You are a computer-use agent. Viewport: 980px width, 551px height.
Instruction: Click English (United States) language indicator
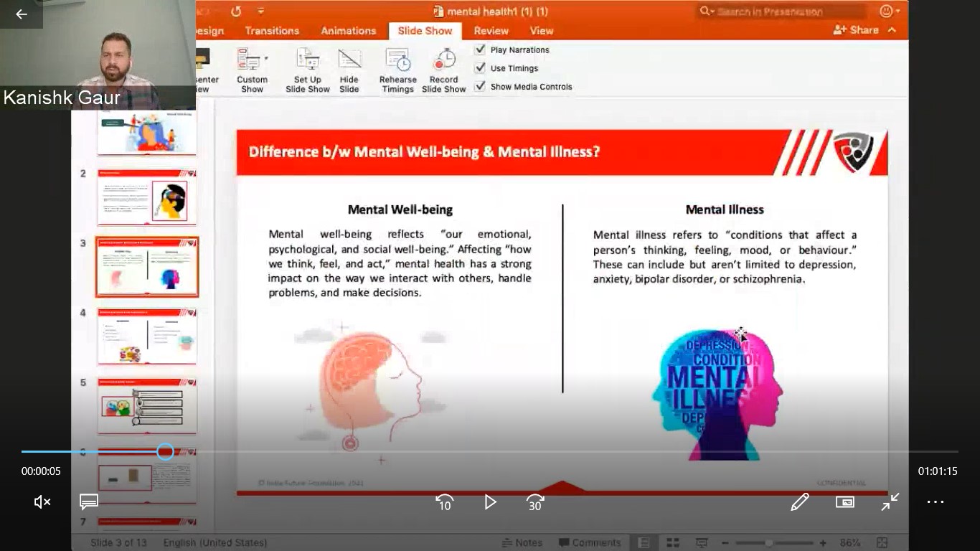(215, 542)
